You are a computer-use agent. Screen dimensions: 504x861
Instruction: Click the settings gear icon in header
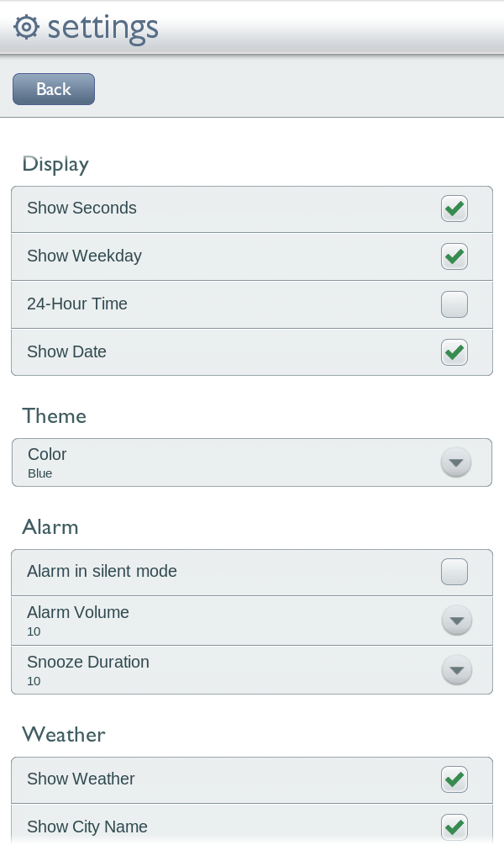tap(26, 27)
